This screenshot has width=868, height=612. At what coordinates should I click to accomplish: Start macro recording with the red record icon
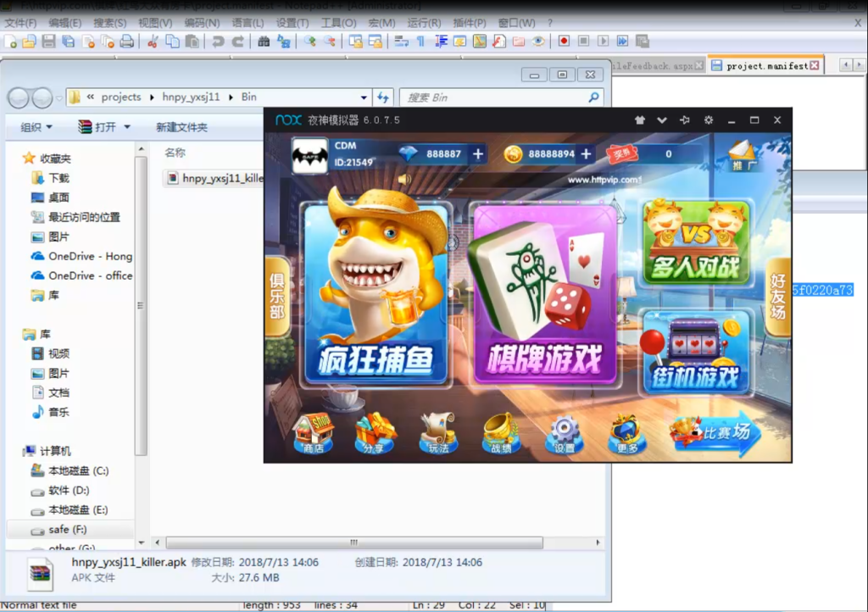[x=564, y=42]
